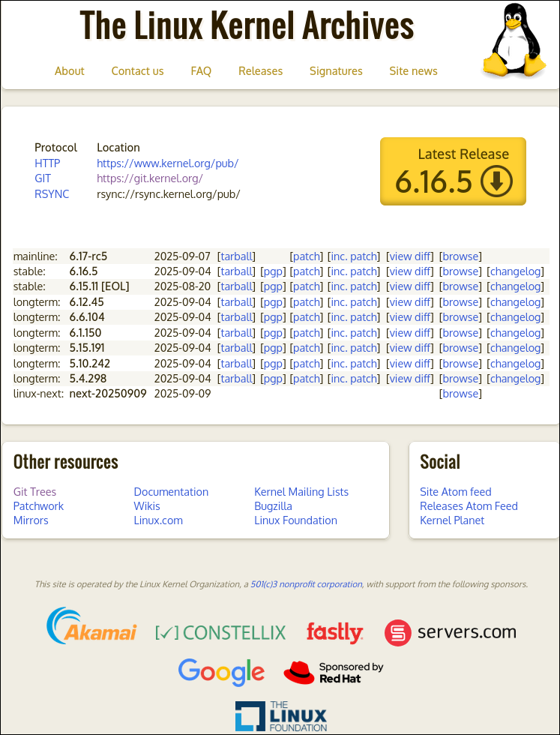
Task: Open the Akamai sponsor logo
Action: coord(91,625)
